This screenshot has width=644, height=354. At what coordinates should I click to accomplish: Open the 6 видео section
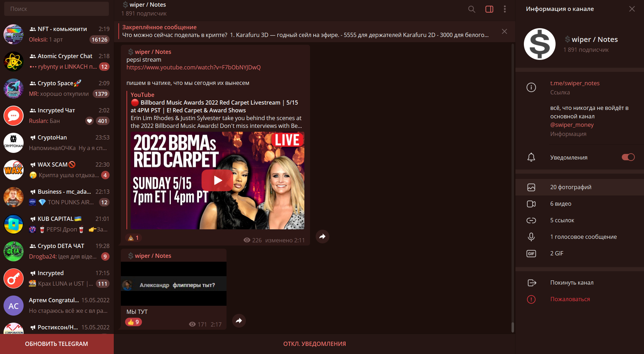580,204
